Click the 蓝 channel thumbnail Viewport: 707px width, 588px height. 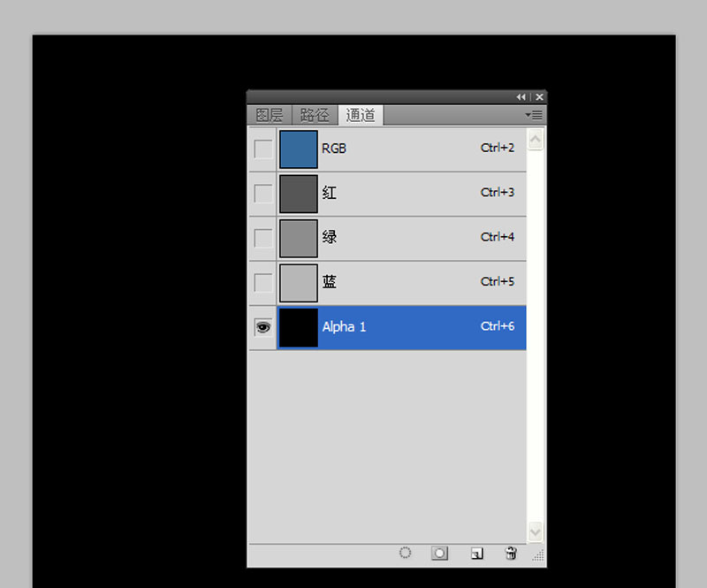click(x=299, y=283)
